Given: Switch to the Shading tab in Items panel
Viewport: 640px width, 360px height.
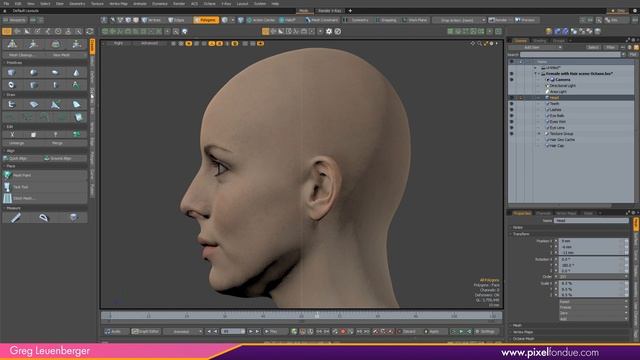Looking at the screenshot, I should coord(539,40).
